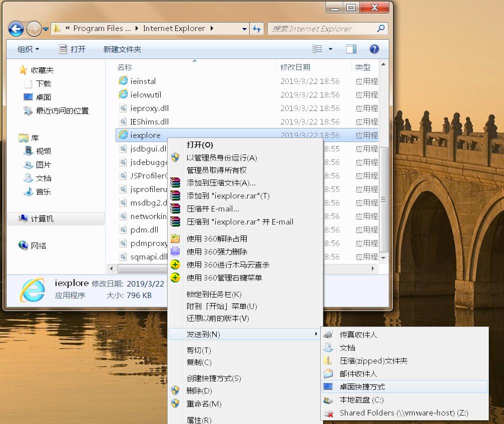Click the shield icon beside 以管理员身份运行
504x424 pixels.
[x=176, y=156]
